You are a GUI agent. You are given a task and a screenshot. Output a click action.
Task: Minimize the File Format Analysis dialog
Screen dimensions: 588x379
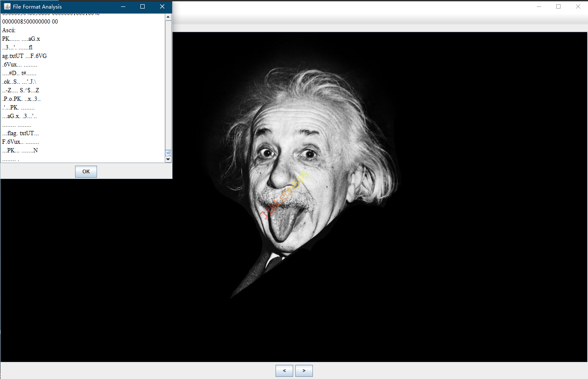coord(123,7)
